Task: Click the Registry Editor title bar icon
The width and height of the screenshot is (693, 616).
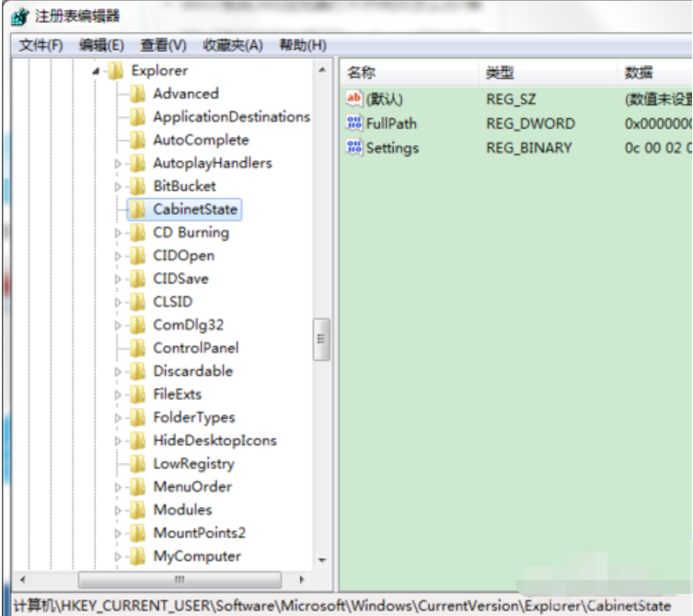Action: pyautogui.click(x=21, y=17)
